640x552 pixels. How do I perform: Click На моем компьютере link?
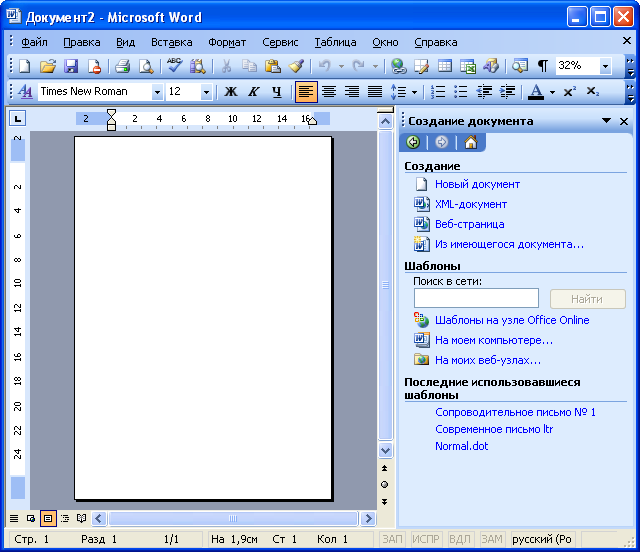494,340
